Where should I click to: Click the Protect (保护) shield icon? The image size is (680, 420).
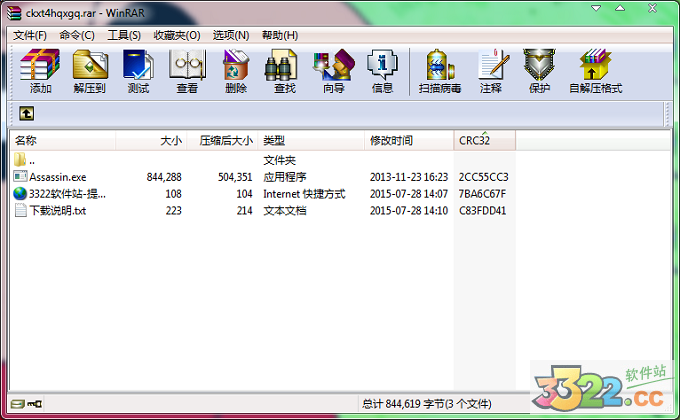[x=539, y=65]
